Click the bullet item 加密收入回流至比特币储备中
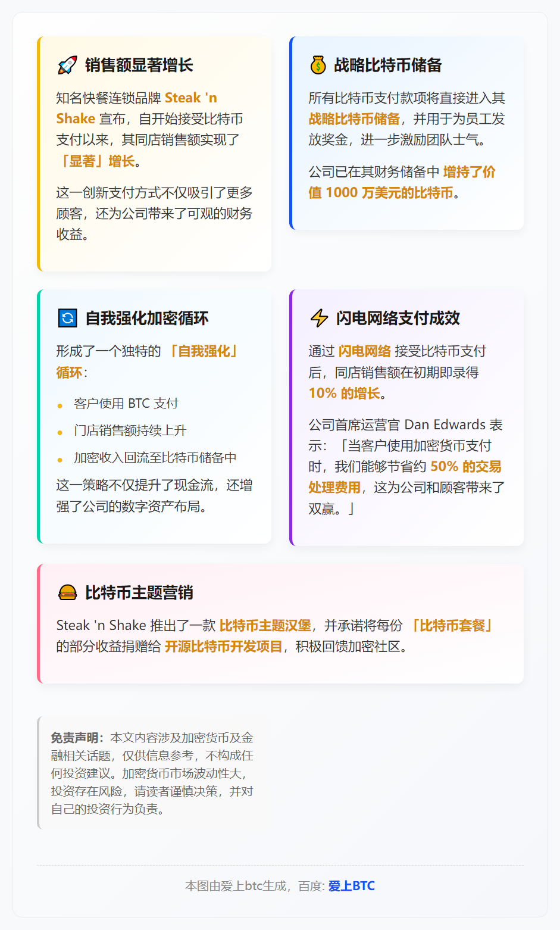Screen dimensions: 560x930 (155, 458)
